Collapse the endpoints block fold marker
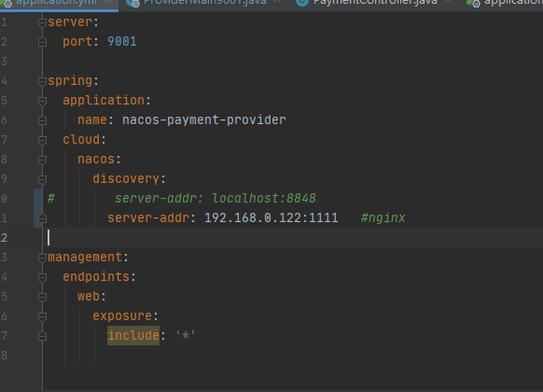543x392 pixels. pos(42,277)
